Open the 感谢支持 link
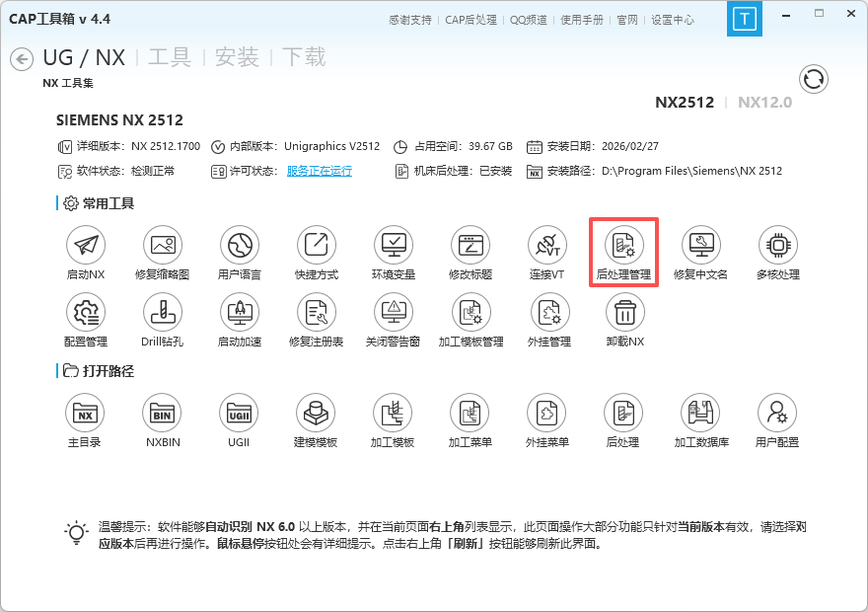Viewport: 868px width, 612px height. pyautogui.click(x=410, y=20)
